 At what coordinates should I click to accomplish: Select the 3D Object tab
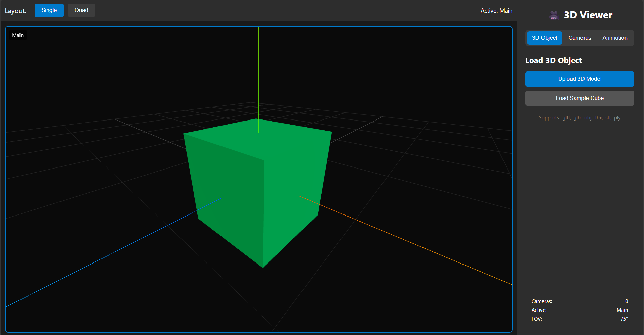tap(544, 38)
